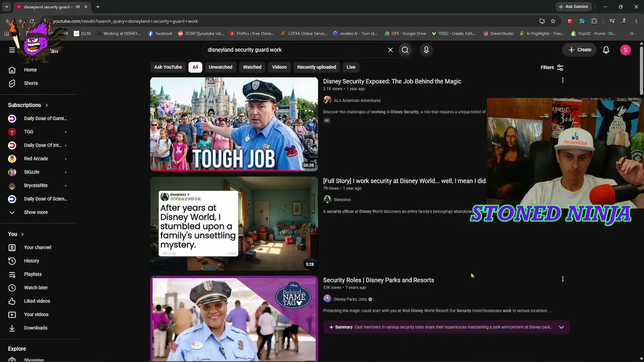This screenshot has width=644, height=362.
Task: Open Chrome media controls icon
Action: (612, 21)
